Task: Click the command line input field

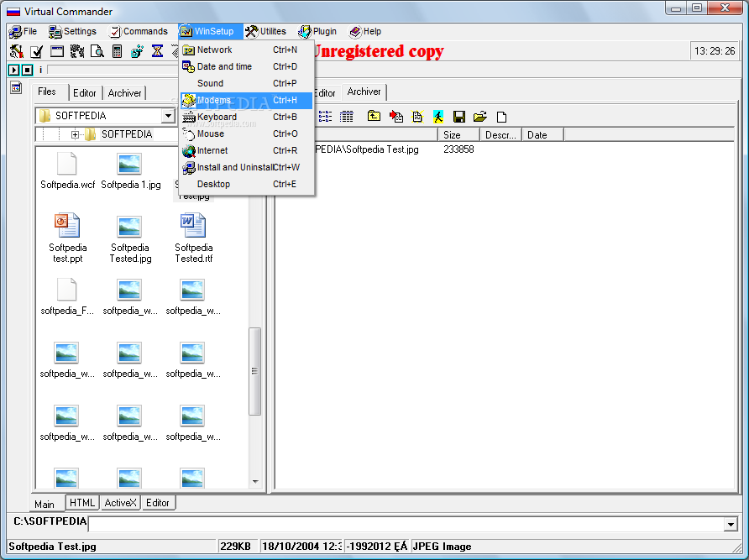Action: click(406, 524)
